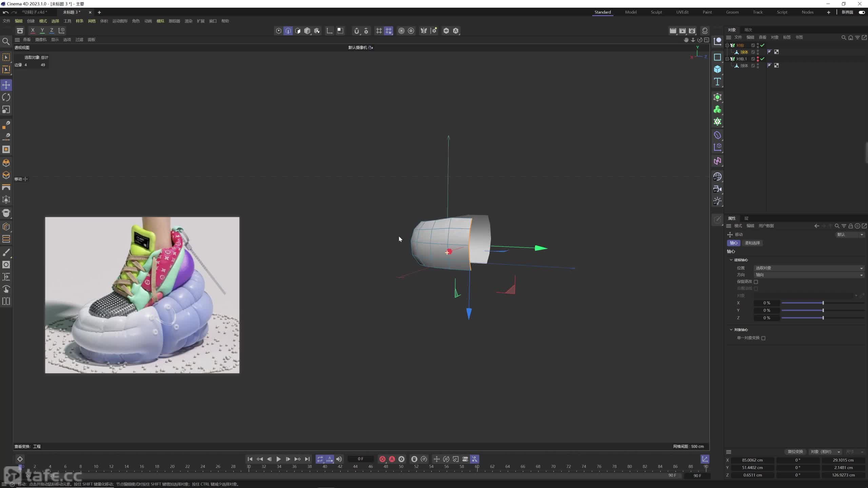
Task: Select the Move tool in left toolbar
Action: tap(6, 85)
